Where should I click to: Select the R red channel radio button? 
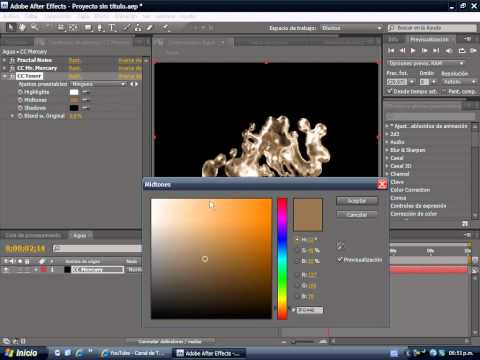[x=297, y=275]
